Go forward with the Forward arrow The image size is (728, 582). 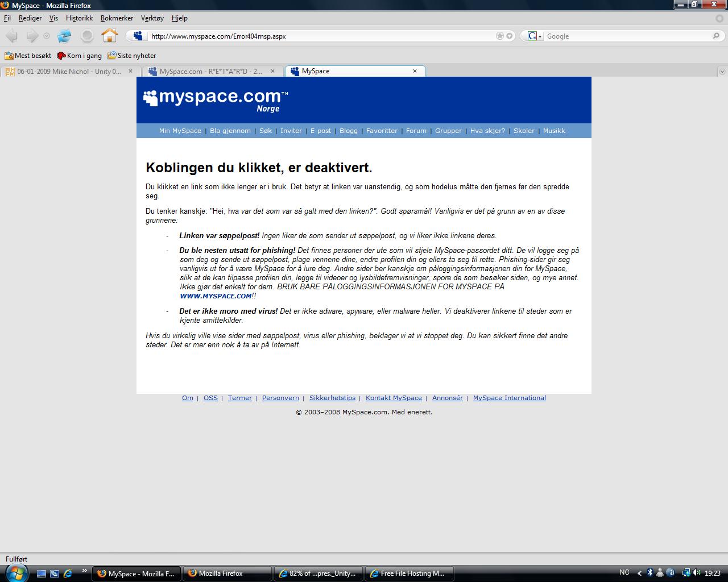click(32, 36)
